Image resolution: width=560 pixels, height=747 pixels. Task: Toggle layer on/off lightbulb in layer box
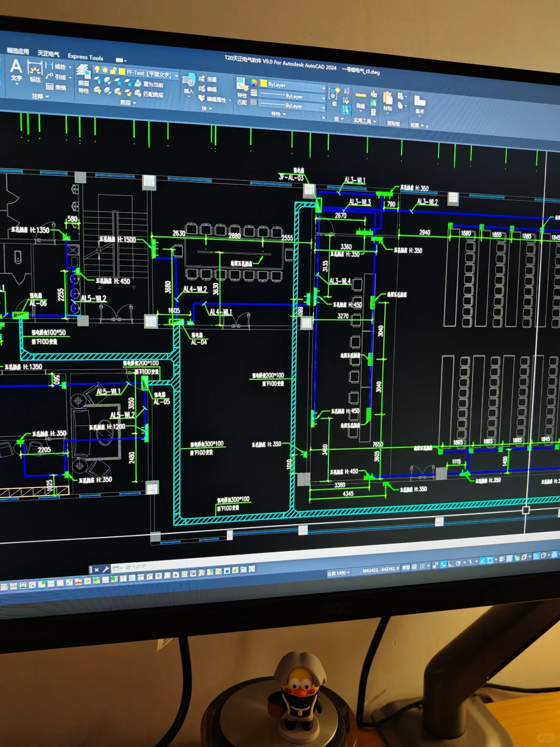(97, 69)
